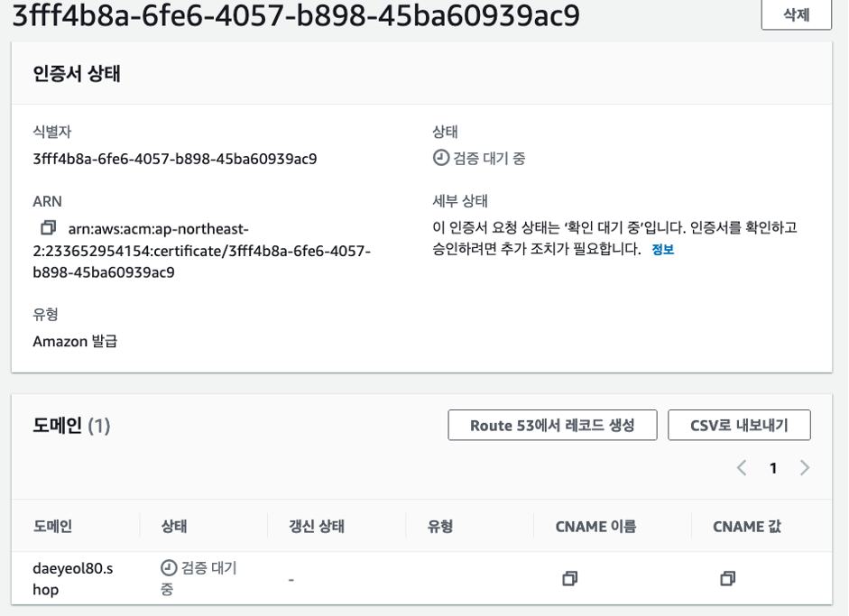Sort by 도메인 column header
Screen dimensions: 849x616
point(52,528)
